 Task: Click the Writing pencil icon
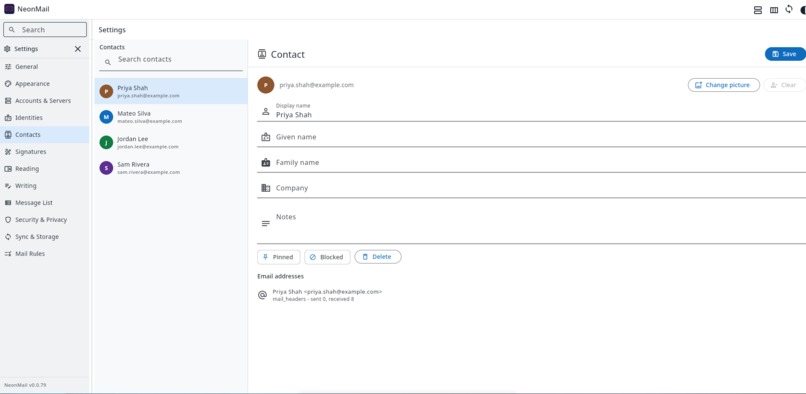click(x=8, y=185)
